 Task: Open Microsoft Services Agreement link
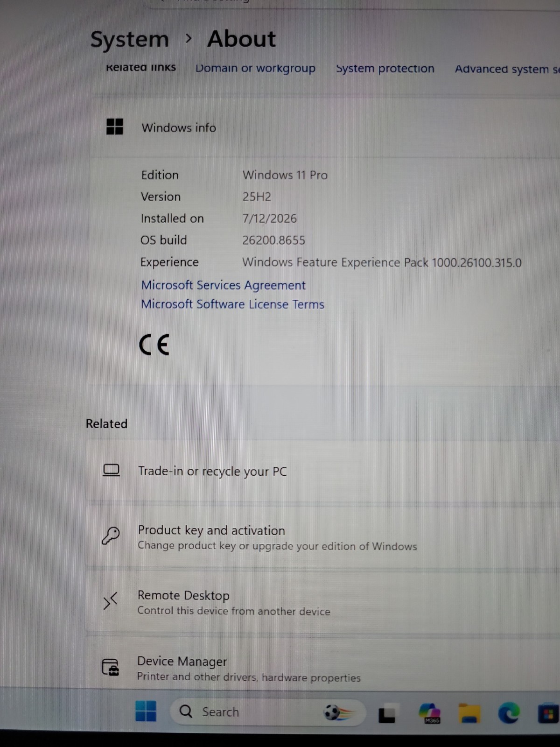(224, 285)
